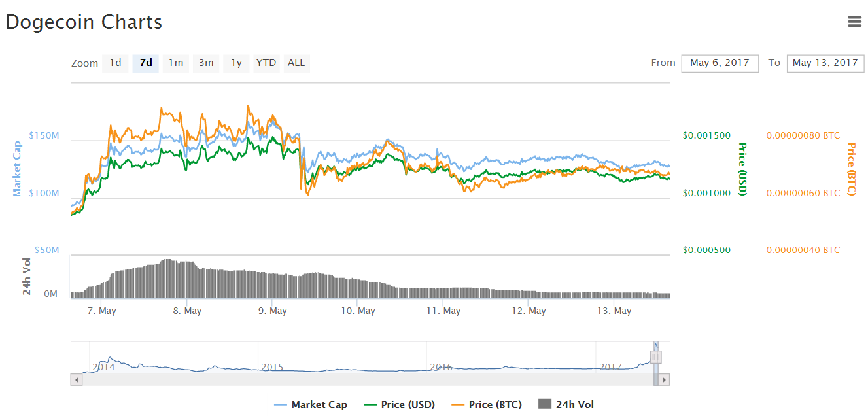Edit the From date field
This screenshot has height=416, width=868.
720,63
